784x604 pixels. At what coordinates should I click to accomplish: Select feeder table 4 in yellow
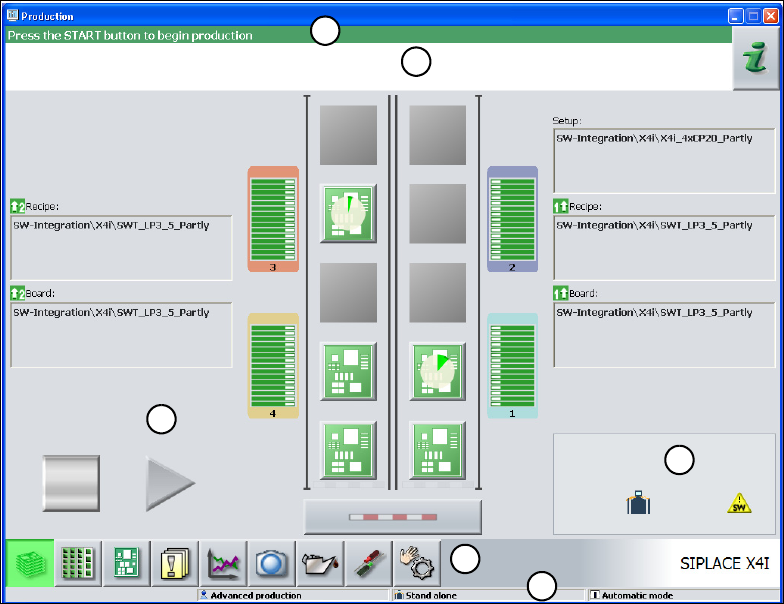[273, 366]
